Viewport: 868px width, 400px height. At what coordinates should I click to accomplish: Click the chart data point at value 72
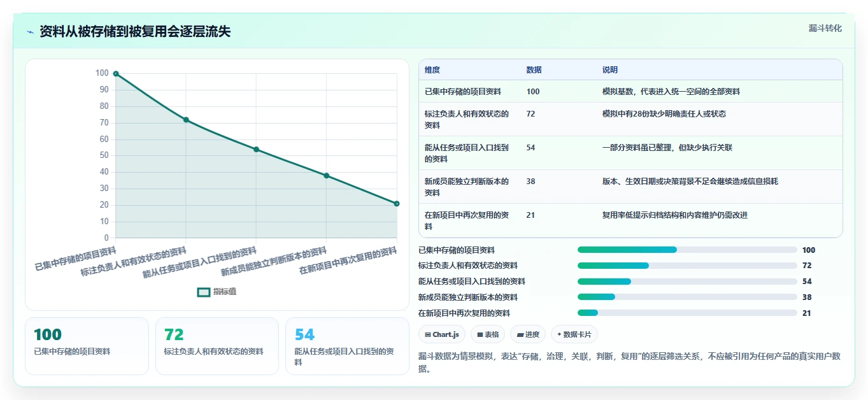(x=186, y=120)
